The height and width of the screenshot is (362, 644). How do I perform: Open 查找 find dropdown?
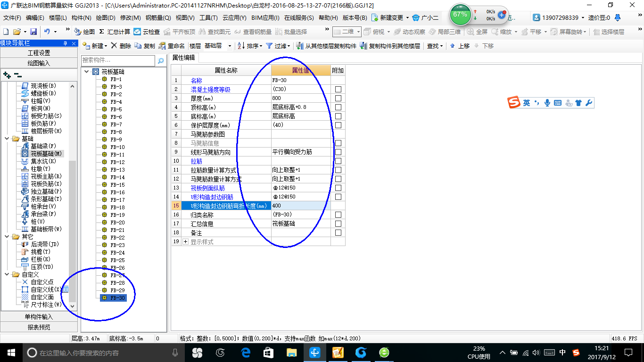(x=435, y=46)
